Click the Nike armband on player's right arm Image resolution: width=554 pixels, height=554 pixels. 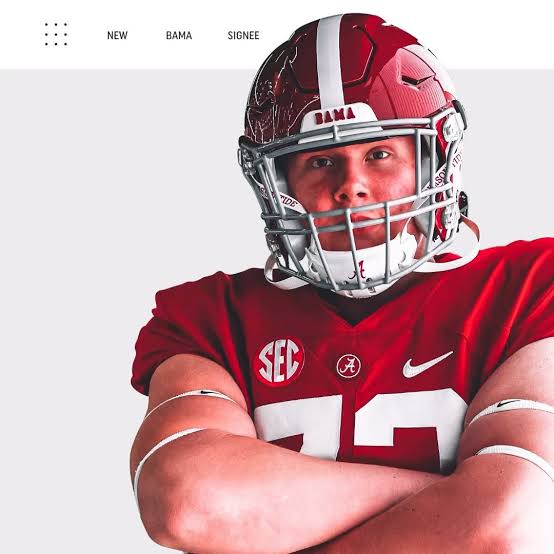click(x=191, y=399)
